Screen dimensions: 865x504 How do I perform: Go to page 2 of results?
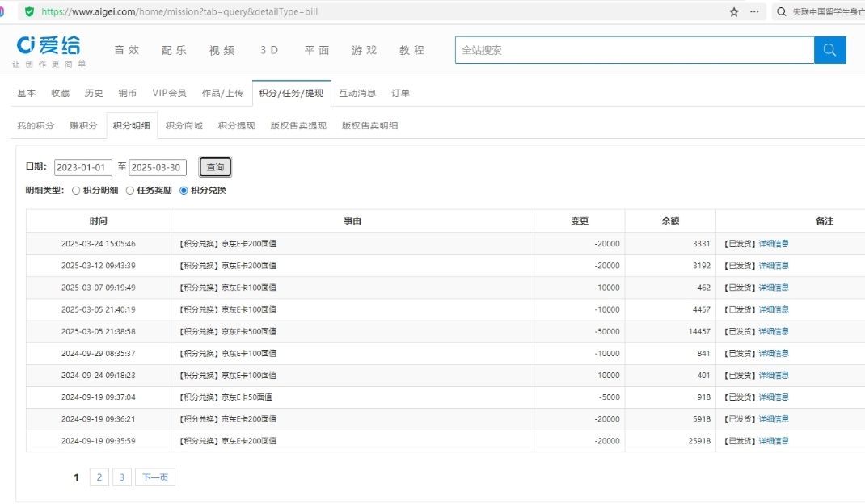99,477
